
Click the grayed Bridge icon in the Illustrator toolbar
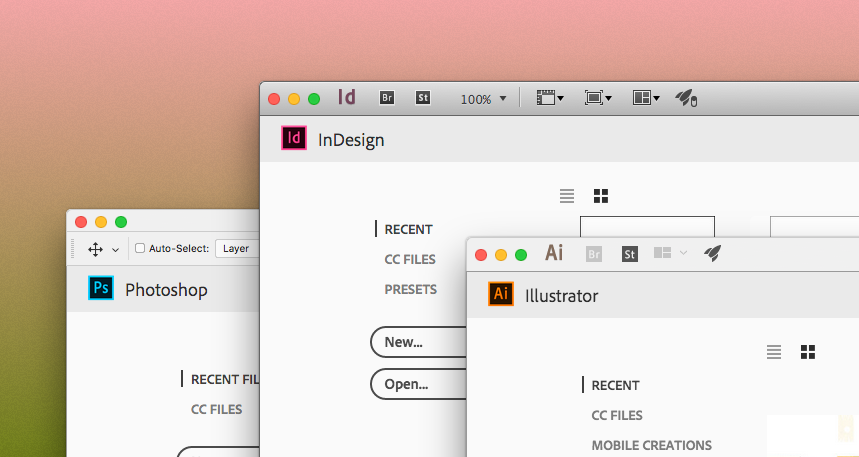[594, 254]
